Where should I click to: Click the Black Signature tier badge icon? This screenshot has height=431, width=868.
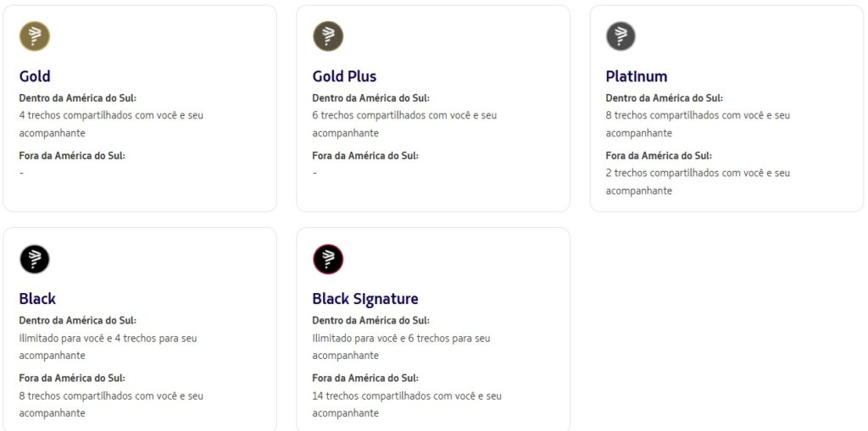(328, 259)
